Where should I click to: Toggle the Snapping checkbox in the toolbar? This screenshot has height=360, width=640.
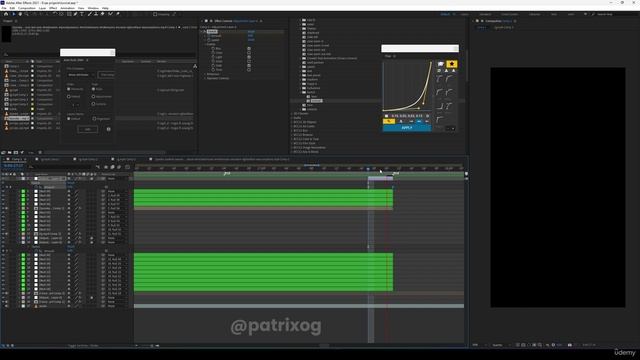(155, 14)
